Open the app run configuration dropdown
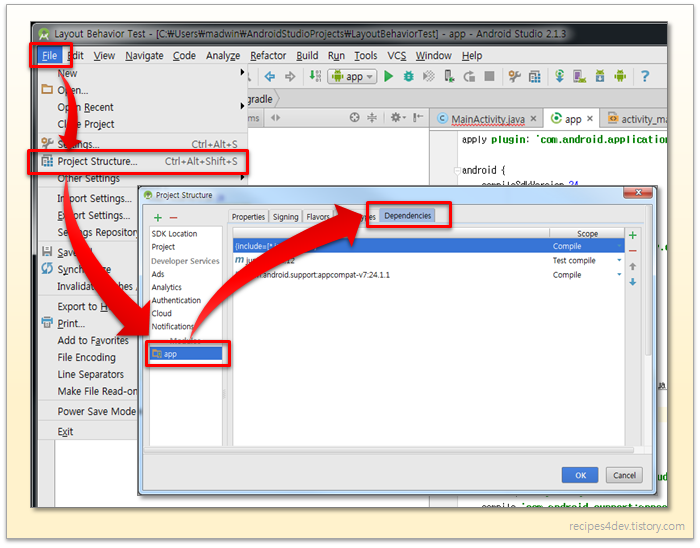 coord(352,77)
